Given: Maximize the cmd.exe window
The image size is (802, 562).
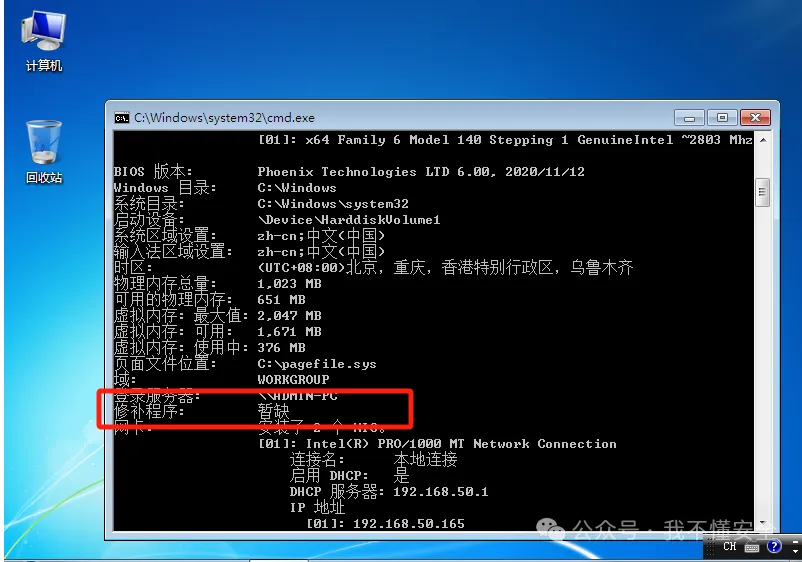Looking at the screenshot, I should [x=722, y=118].
